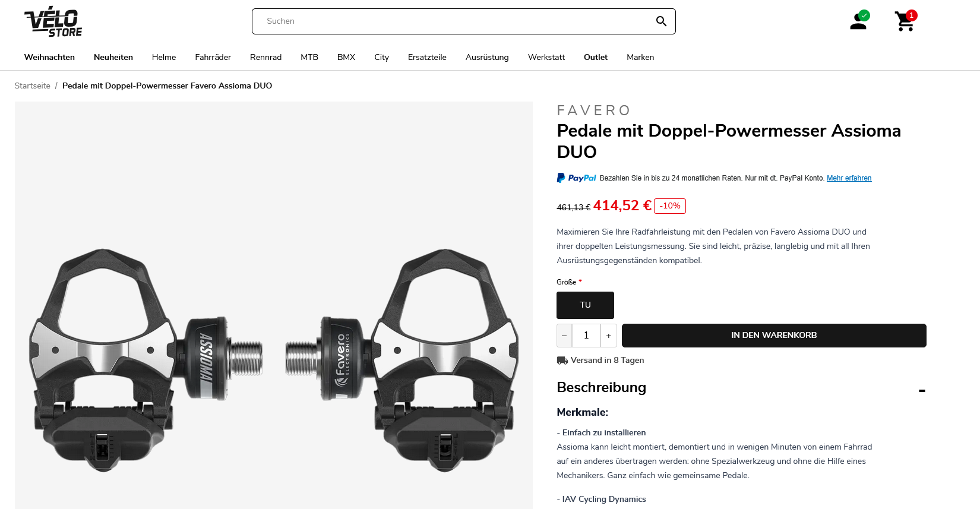980x509 pixels.
Task: Click the PayPal logo
Action: [x=576, y=178]
